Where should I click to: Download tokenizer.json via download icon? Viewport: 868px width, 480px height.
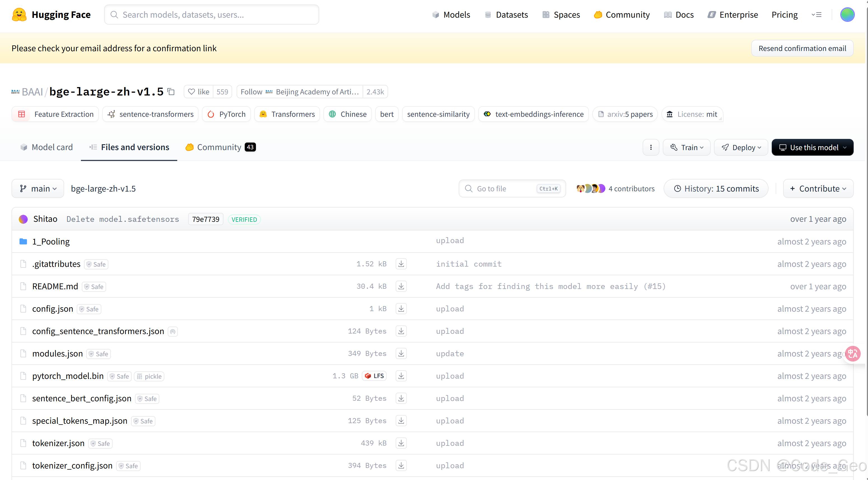pos(401,443)
